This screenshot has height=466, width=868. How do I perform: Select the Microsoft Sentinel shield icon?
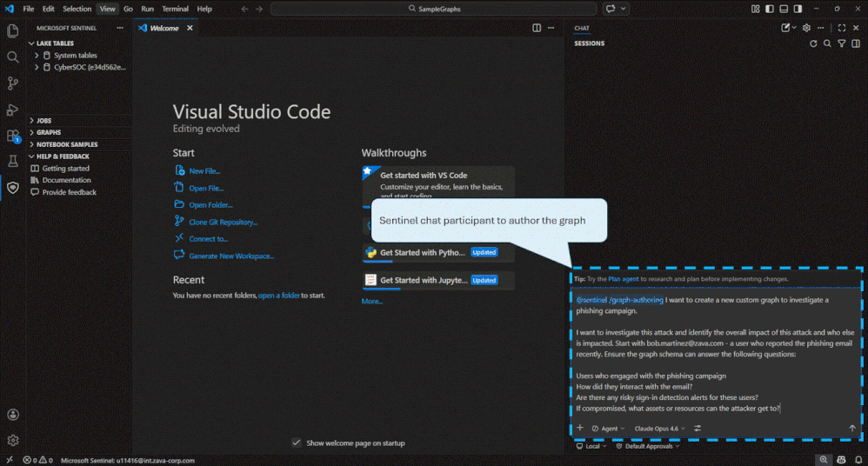(12, 188)
